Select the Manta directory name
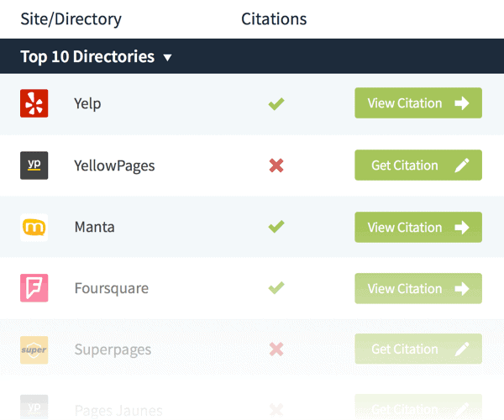 (94, 227)
